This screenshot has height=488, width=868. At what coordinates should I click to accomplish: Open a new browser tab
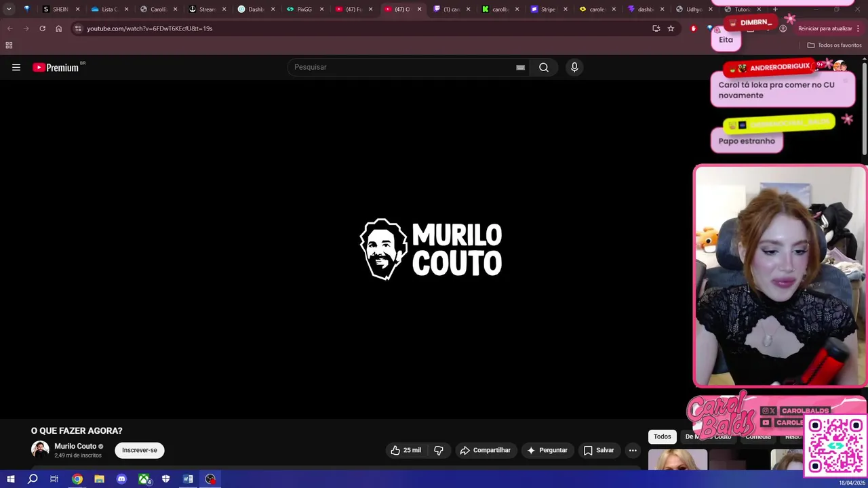tap(775, 9)
